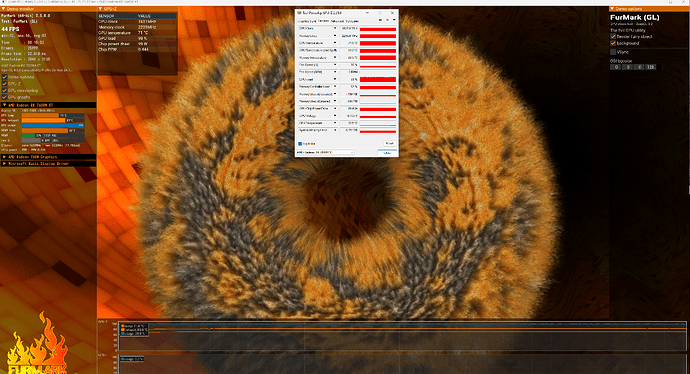
Task: Toggle the background checkbox in Demo options
Action: point(613,43)
